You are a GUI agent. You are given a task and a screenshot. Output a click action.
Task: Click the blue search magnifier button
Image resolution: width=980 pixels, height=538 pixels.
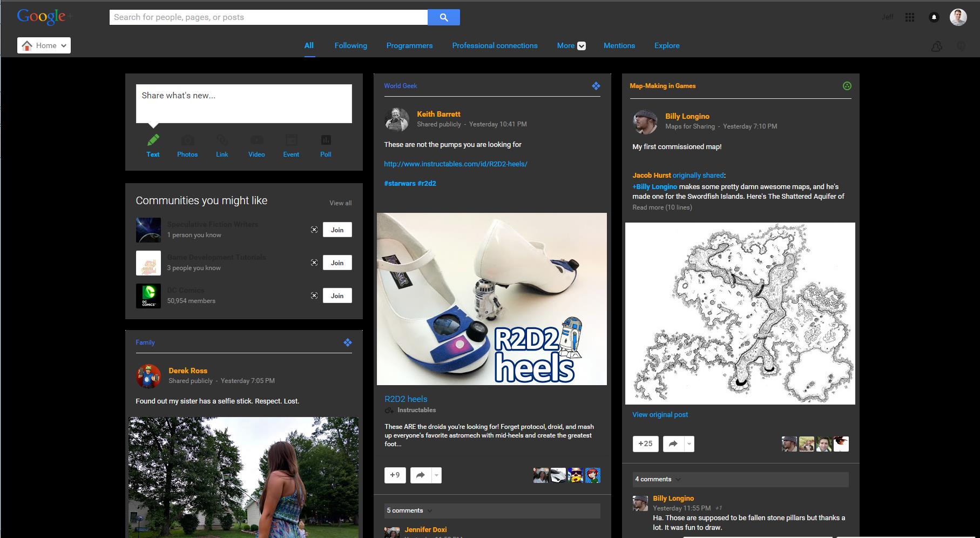(x=444, y=17)
